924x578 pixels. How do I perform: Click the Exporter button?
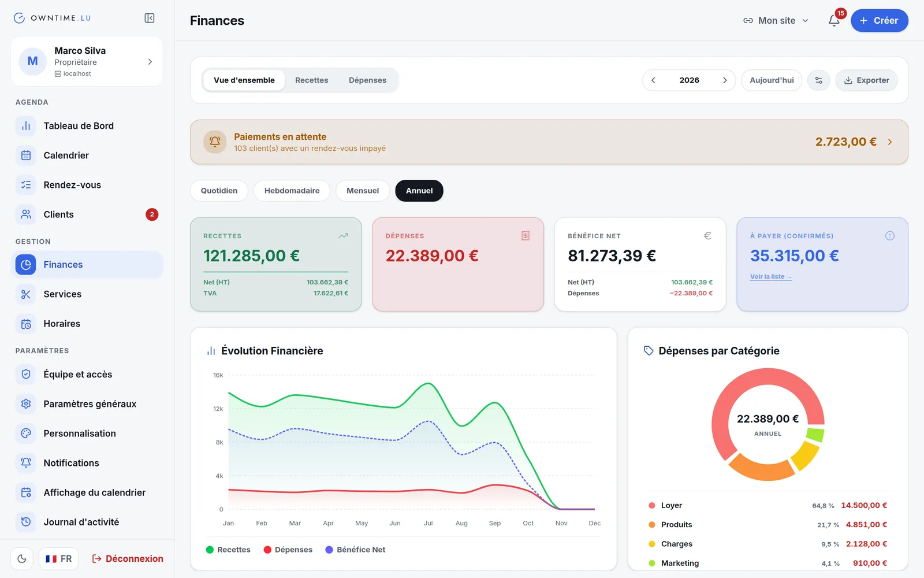pos(866,80)
